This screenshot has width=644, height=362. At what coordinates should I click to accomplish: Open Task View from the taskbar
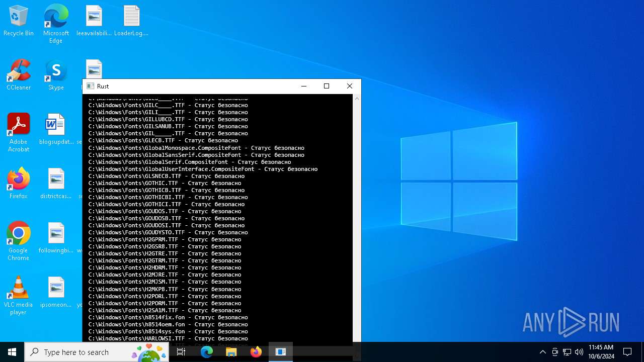pyautogui.click(x=181, y=352)
